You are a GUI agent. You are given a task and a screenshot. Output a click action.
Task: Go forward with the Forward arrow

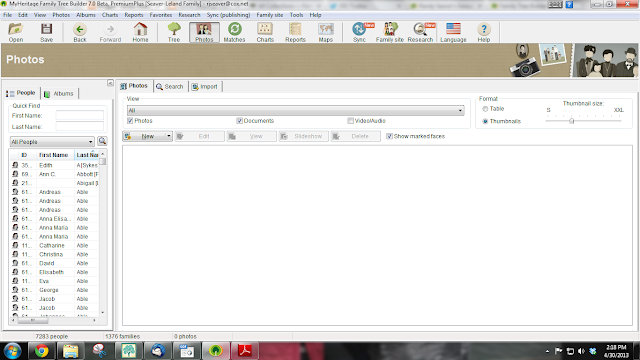click(110, 32)
